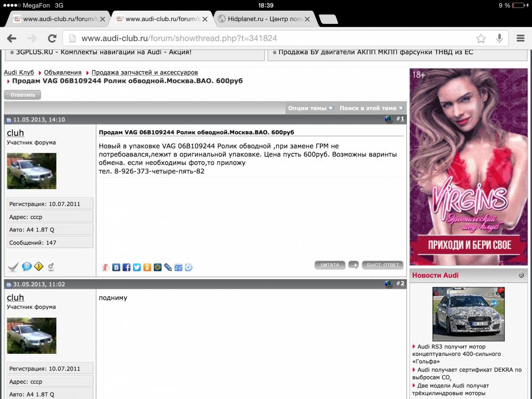Click the Ya.ru red figure share icon
The width and height of the screenshot is (532, 399).
coord(105,268)
